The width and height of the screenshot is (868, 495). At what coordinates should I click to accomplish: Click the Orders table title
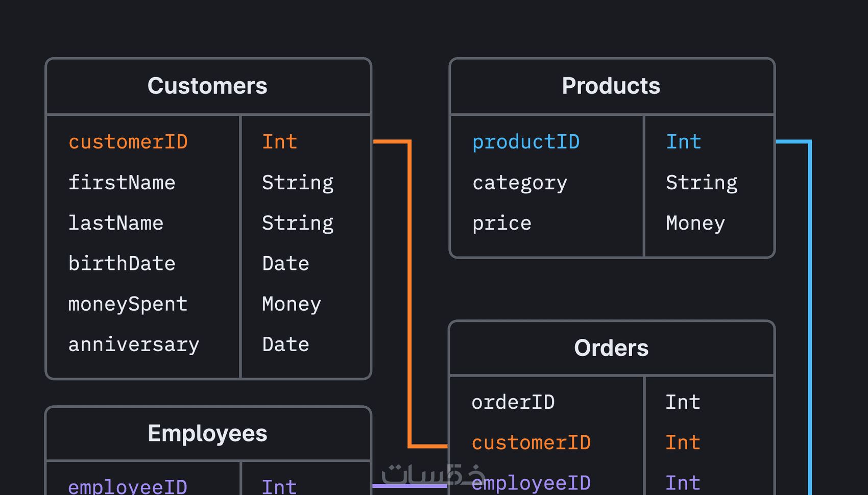point(611,348)
